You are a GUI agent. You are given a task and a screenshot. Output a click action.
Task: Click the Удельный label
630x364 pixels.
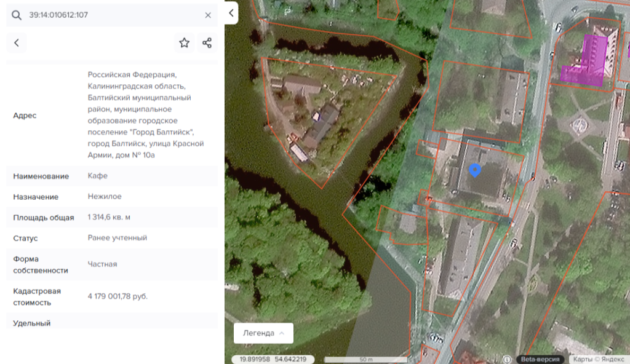(32, 323)
